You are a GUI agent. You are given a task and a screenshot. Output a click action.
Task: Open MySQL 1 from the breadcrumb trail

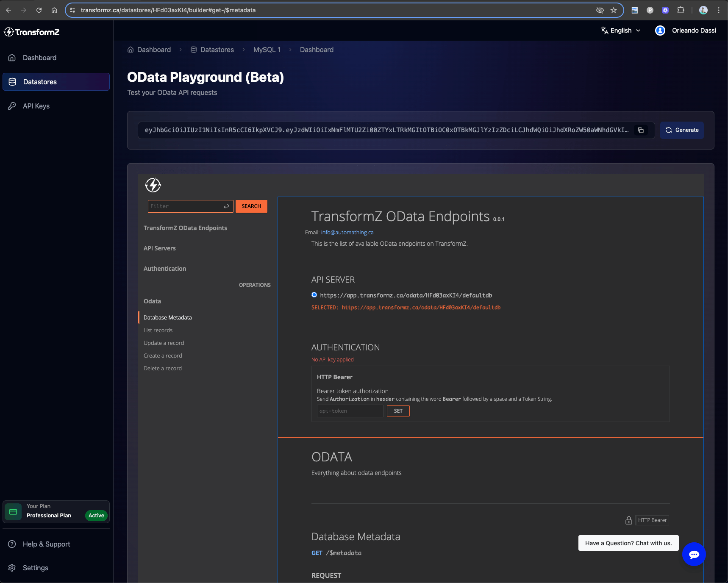(x=267, y=50)
